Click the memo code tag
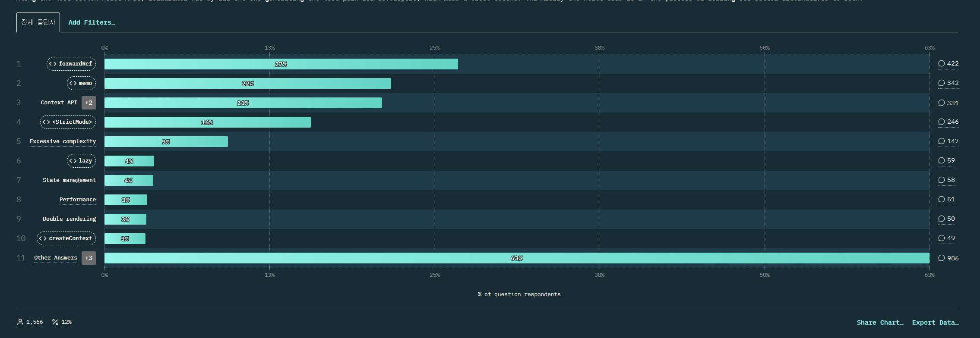980x338 pixels. pyautogui.click(x=81, y=83)
